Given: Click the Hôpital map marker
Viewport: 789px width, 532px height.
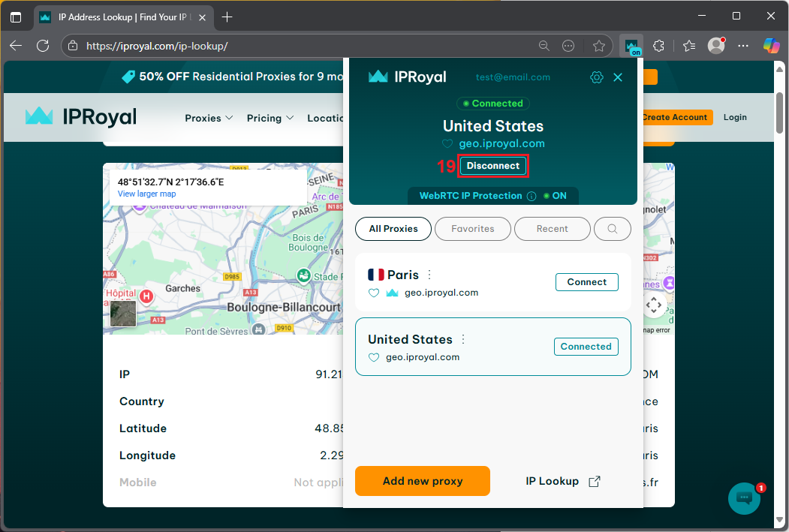Looking at the screenshot, I should [x=146, y=296].
